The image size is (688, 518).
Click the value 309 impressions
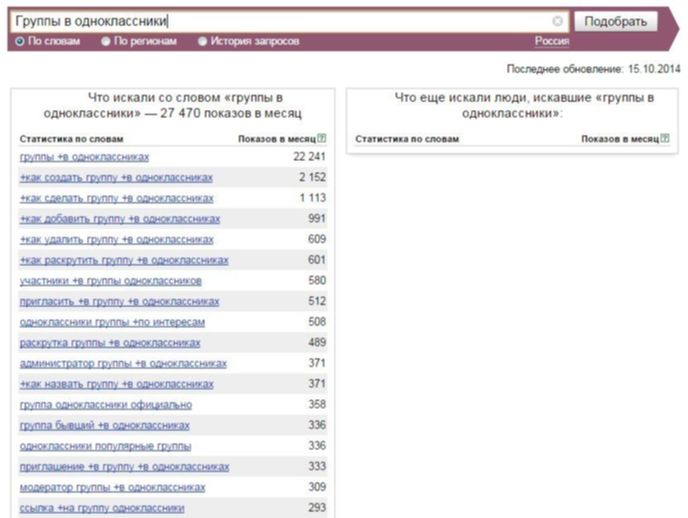(317, 486)
